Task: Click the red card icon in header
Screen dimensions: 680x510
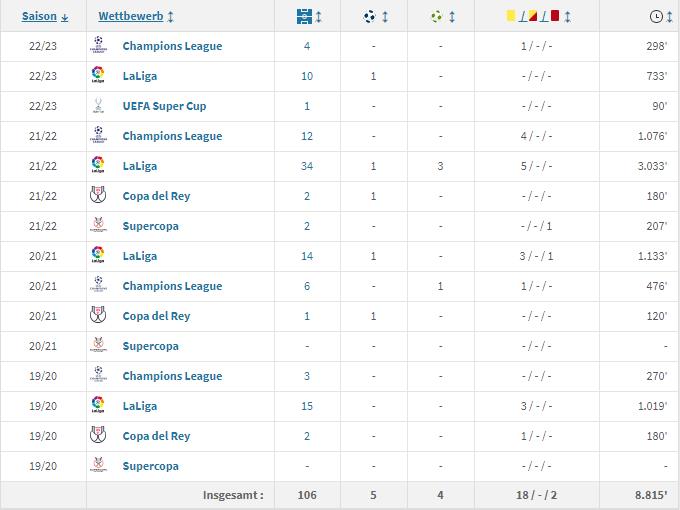Action: [x=554, y=17]
